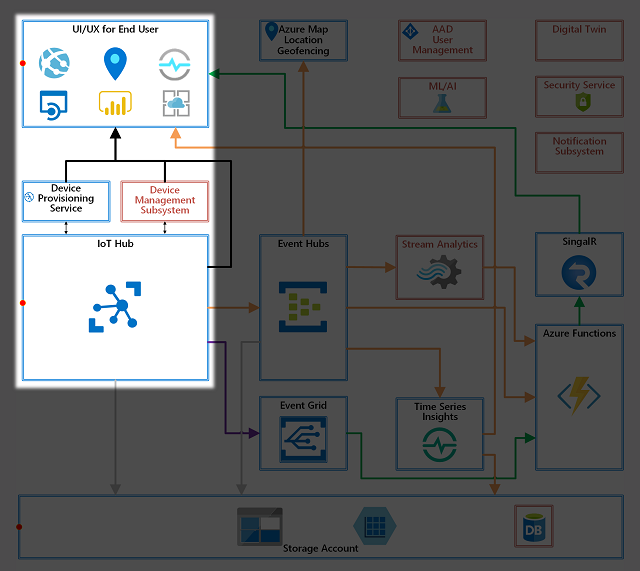Select the yellow Power BI icon
This screenshot has height=571, width=640.
[x=115, y=103]
